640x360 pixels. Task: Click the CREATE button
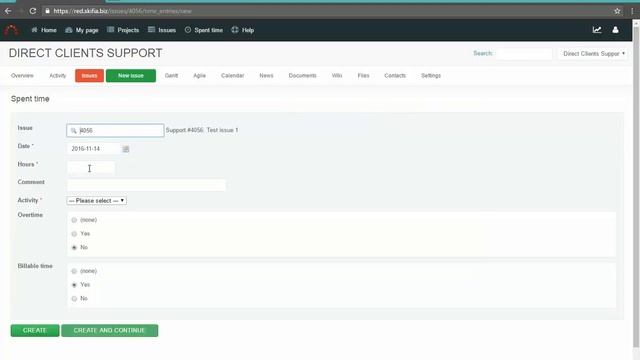click(35, 330)
